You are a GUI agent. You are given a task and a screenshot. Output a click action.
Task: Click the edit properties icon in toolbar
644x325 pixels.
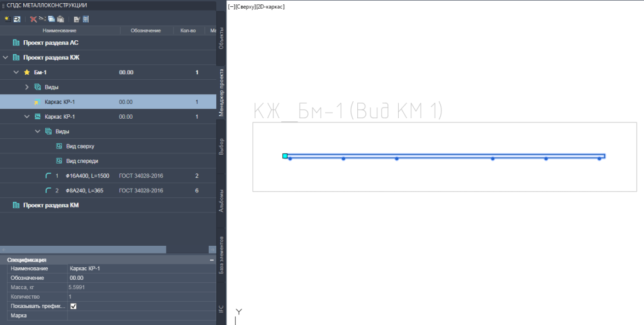pyautogui.click(x=76, y=19)
